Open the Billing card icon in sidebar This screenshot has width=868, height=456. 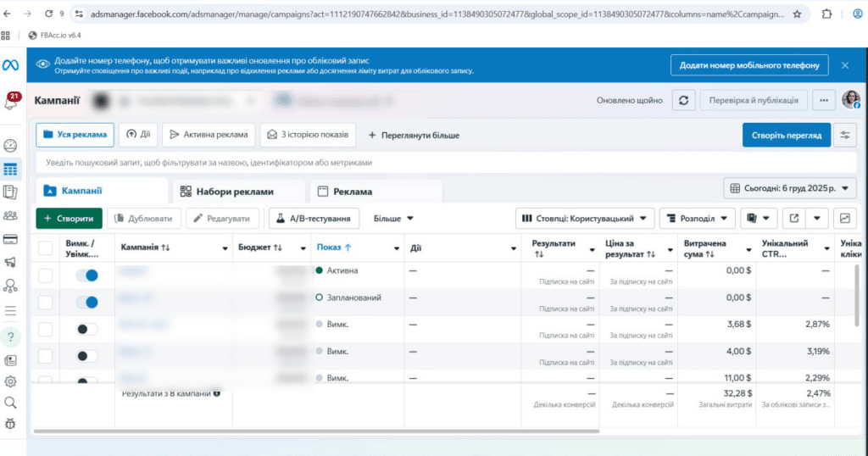pos(11,239)
